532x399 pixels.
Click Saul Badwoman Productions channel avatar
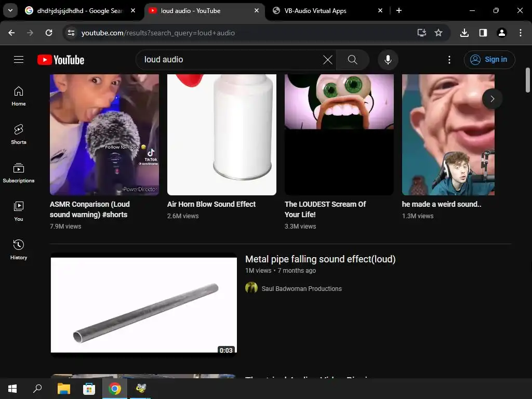tap(251, 288)
